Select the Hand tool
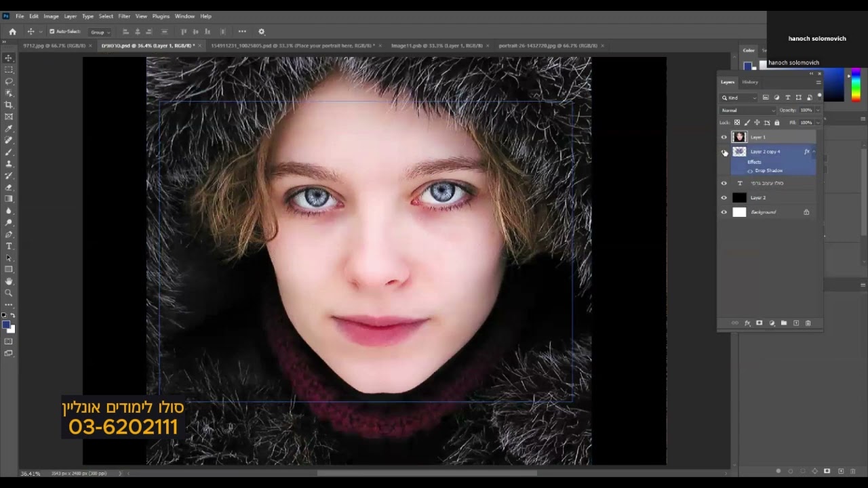Viewport: 868px width, 488px height. [9, 281]
